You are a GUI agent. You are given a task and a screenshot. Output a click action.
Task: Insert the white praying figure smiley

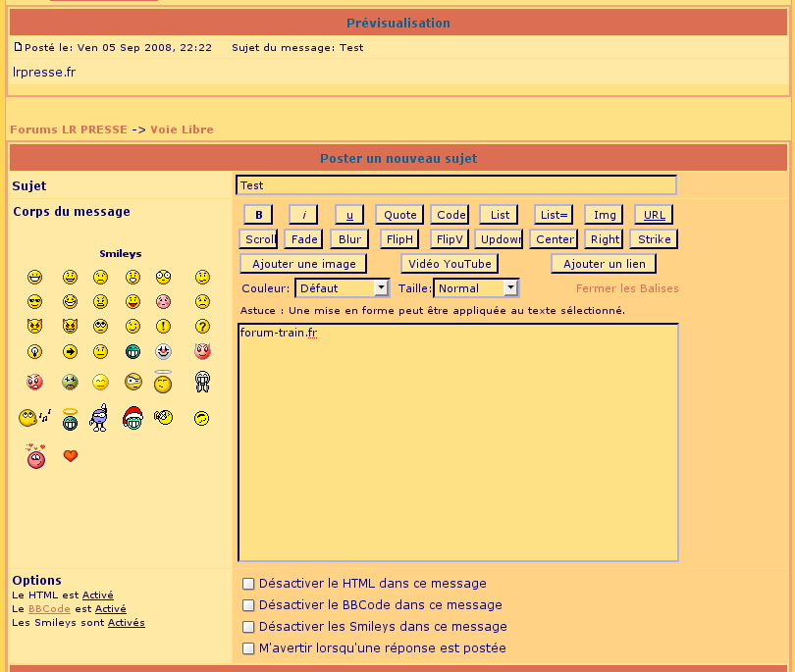[x=202, y=382]
